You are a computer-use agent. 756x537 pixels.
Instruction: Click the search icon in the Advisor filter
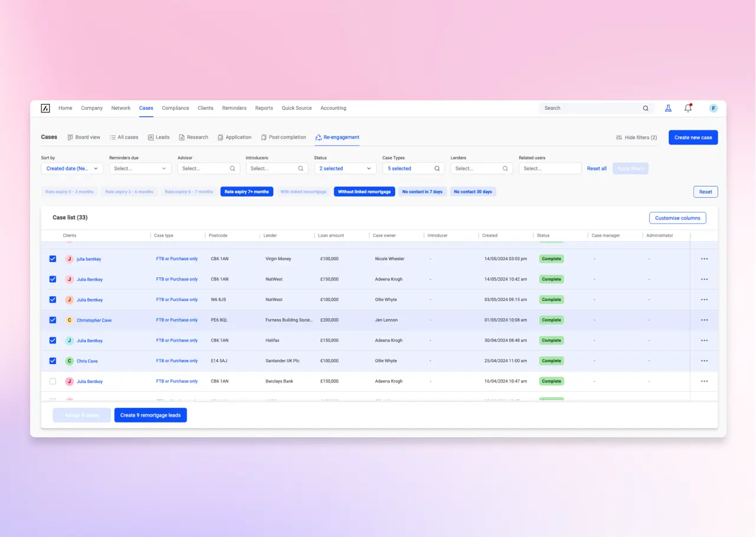(x=233, y=168)
